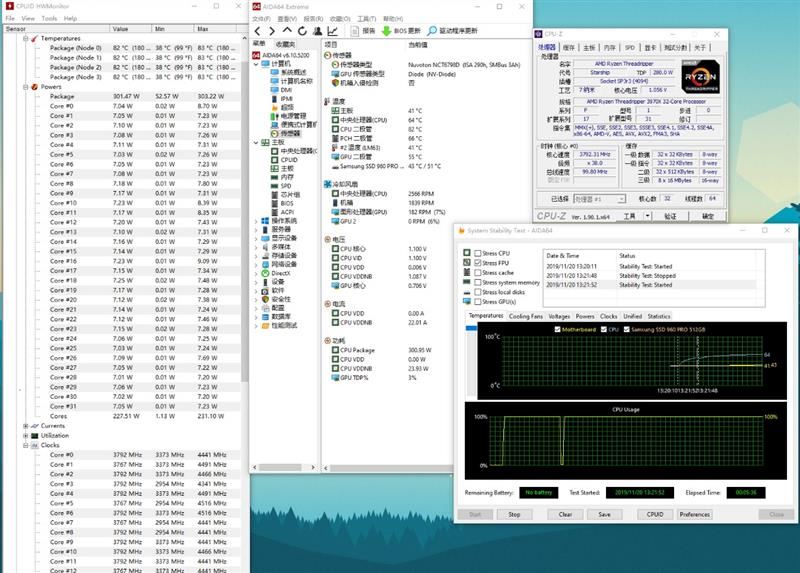Open the AIDA64 Tools (工具) menu
The image size is (800, 573).
click(366, 18)
